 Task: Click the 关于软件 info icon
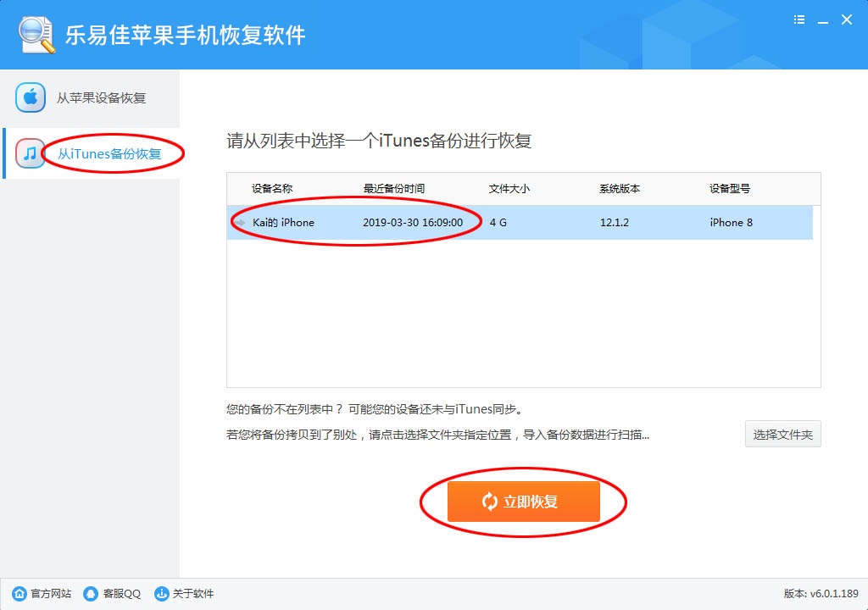click(x=161, y=593)
